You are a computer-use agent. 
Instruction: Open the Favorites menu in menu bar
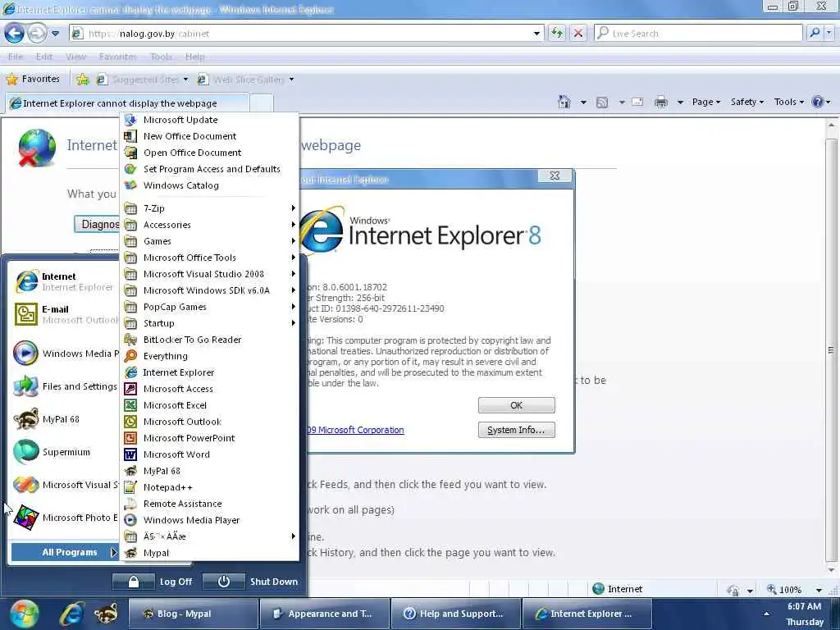pos(118,57)
